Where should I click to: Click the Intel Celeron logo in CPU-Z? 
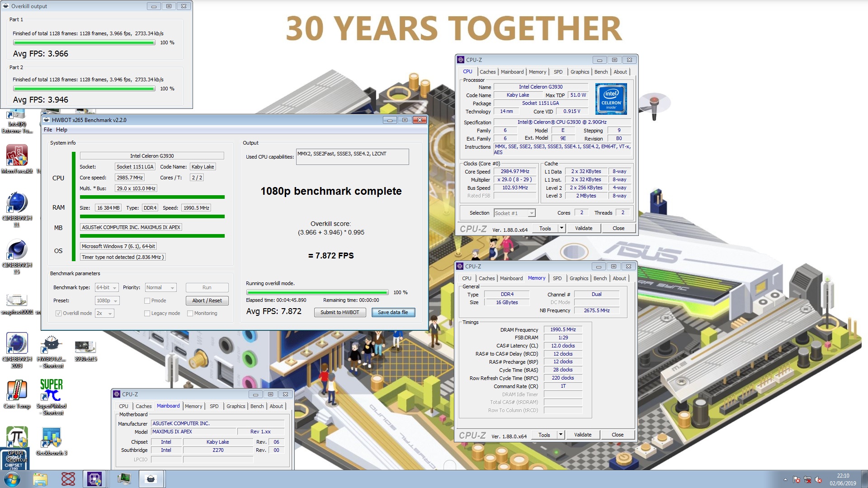611,99
